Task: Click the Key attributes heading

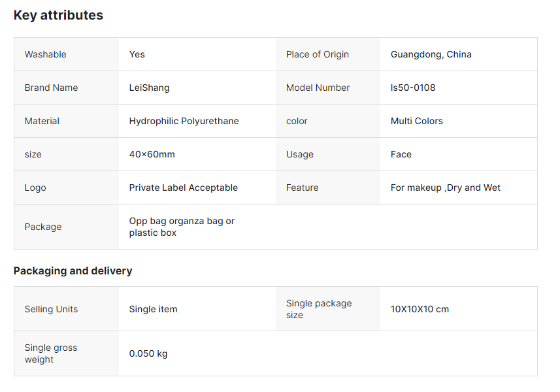Action: tap(58, 15)
